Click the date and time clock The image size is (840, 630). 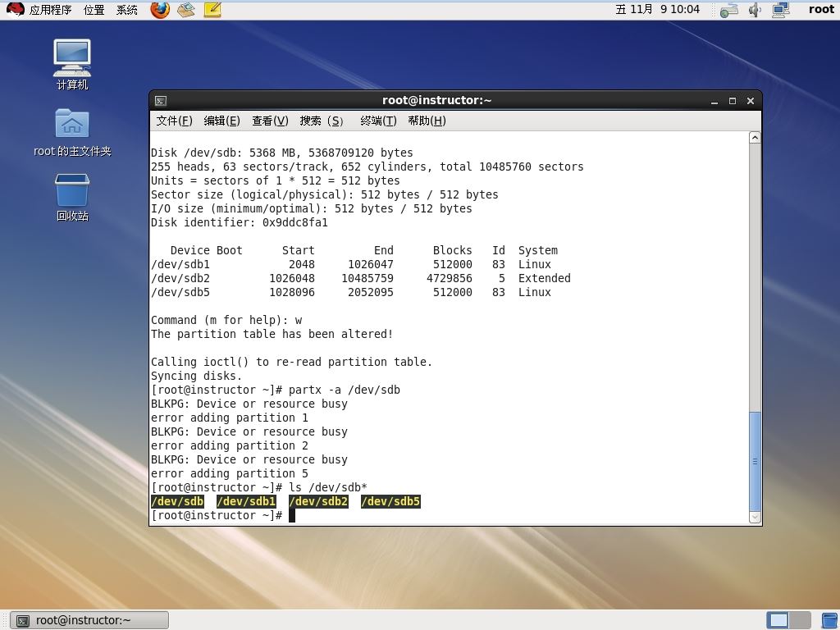coord(657,10)
